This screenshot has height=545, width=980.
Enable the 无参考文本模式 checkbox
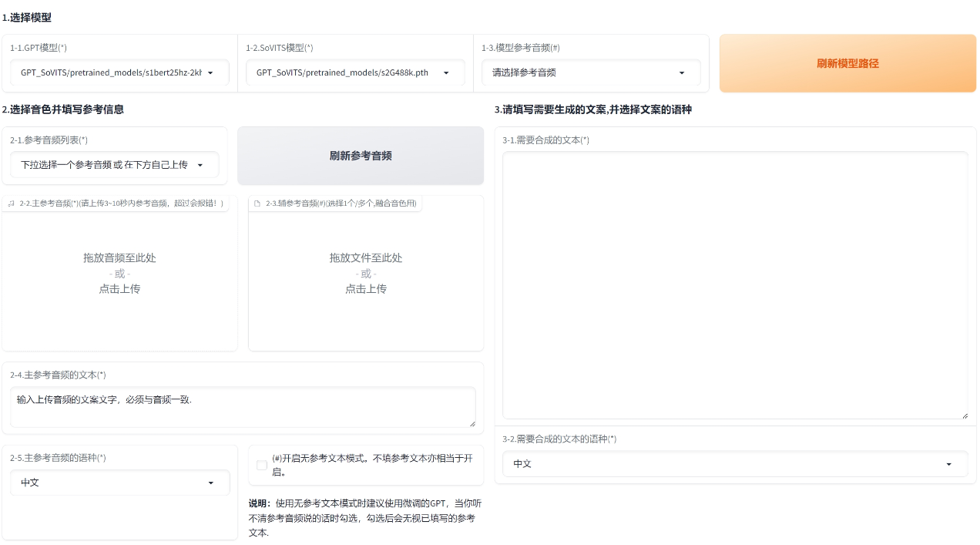[261, 465]
